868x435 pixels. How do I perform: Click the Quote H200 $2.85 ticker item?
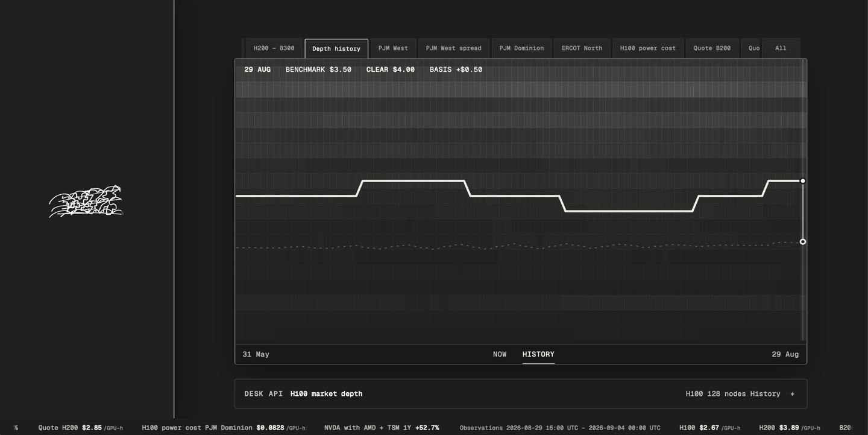click(81, 428)
